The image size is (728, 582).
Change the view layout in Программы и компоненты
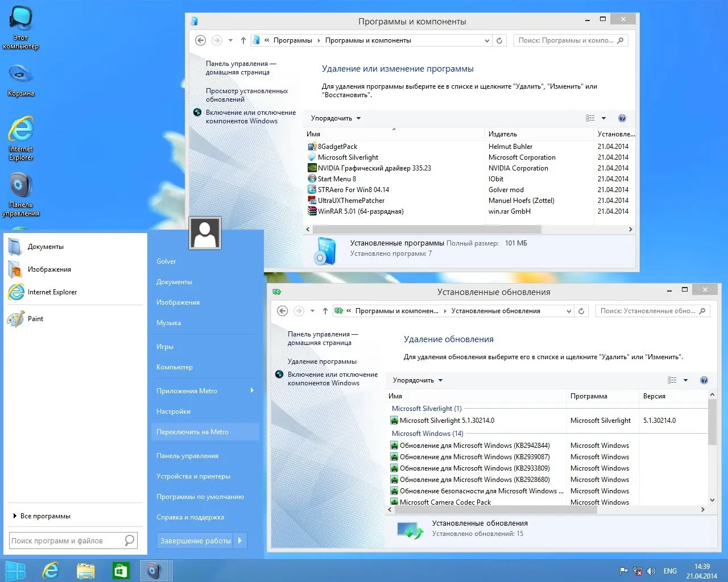tap(590, 118)
